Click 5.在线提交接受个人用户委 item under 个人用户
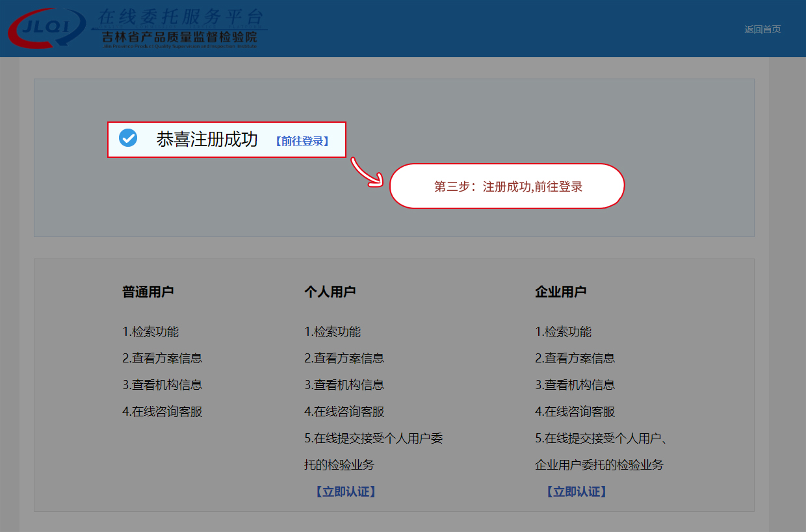The width and height of the screenshot is (806, 532). 373,438
